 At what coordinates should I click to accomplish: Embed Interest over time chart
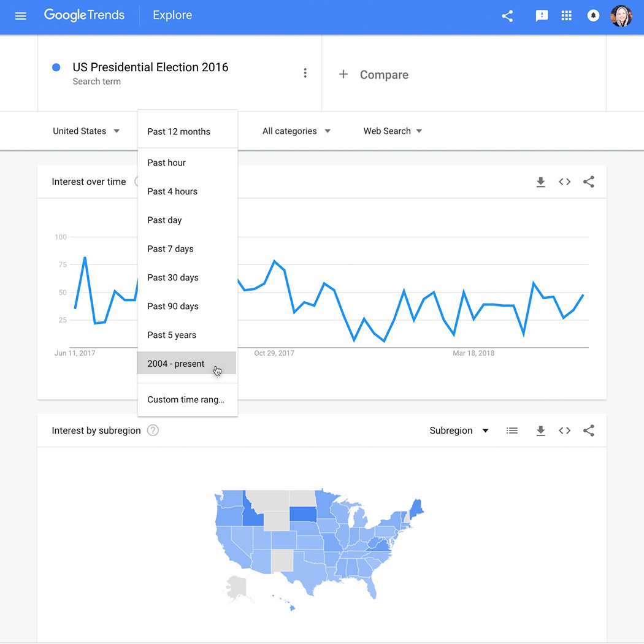(564, 182)
